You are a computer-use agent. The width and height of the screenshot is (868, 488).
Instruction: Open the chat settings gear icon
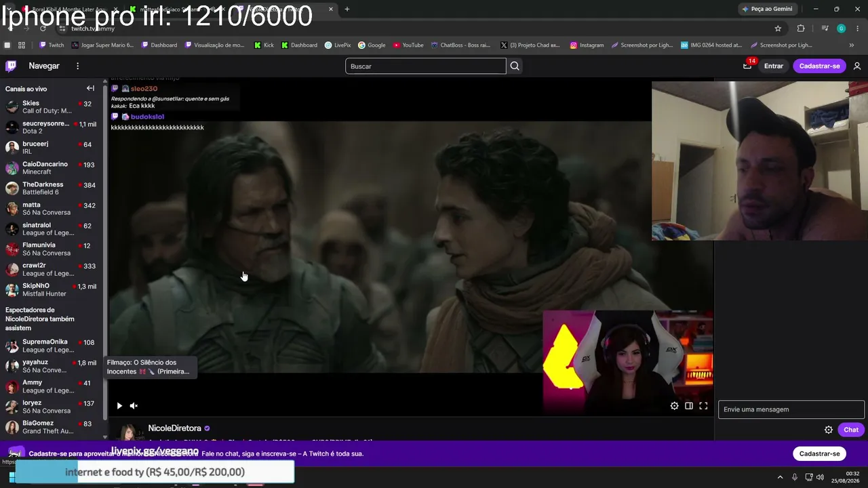click(x=828, y=430)
